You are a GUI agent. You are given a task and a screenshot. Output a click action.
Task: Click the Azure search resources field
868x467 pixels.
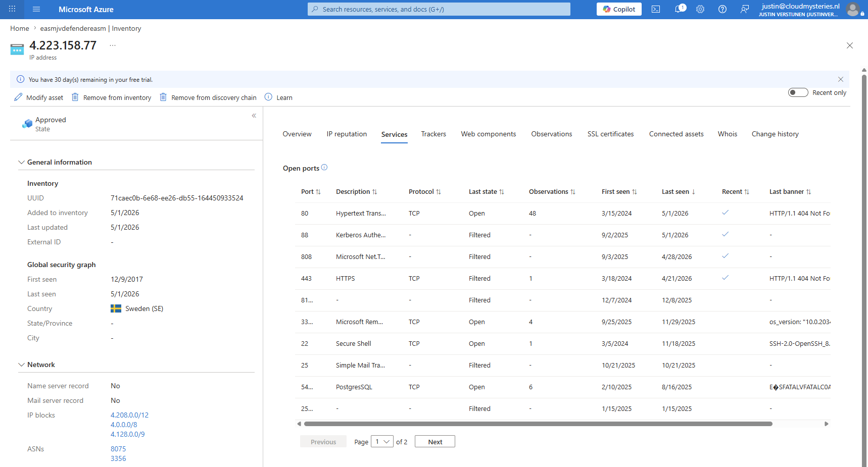[x=439, y=9]
